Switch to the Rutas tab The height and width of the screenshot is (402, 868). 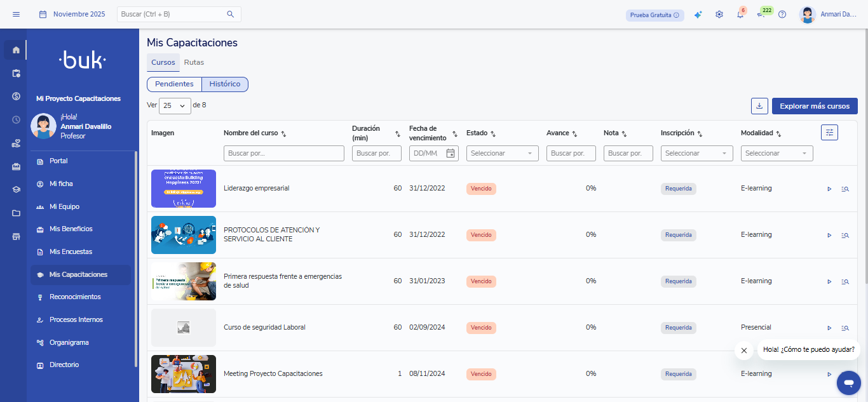coord(194,62)
